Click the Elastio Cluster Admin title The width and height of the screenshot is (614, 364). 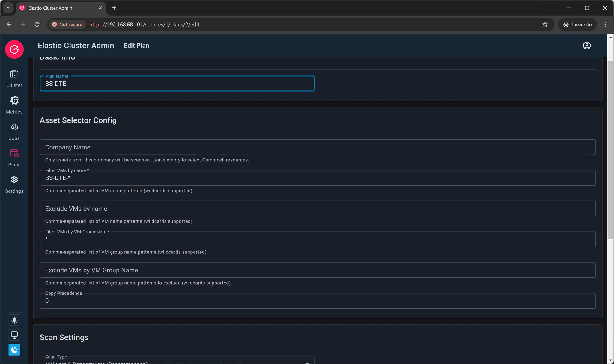76,46
